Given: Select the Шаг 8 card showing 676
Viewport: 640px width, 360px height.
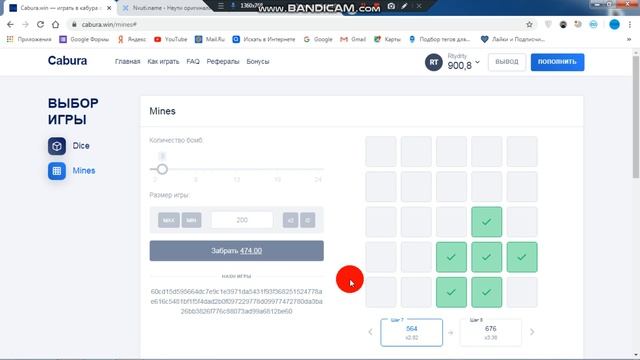Looking at the screenshot, I should click(x=491, y=333).
